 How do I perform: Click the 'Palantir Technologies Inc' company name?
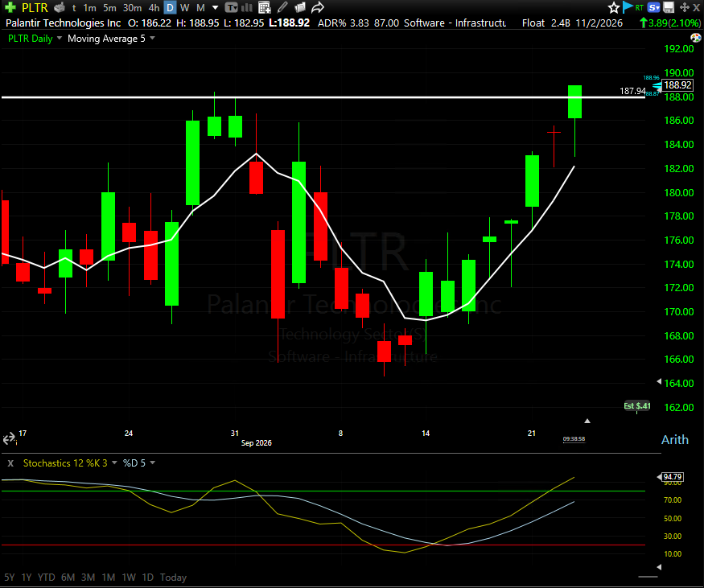click(x=64, y=23)
